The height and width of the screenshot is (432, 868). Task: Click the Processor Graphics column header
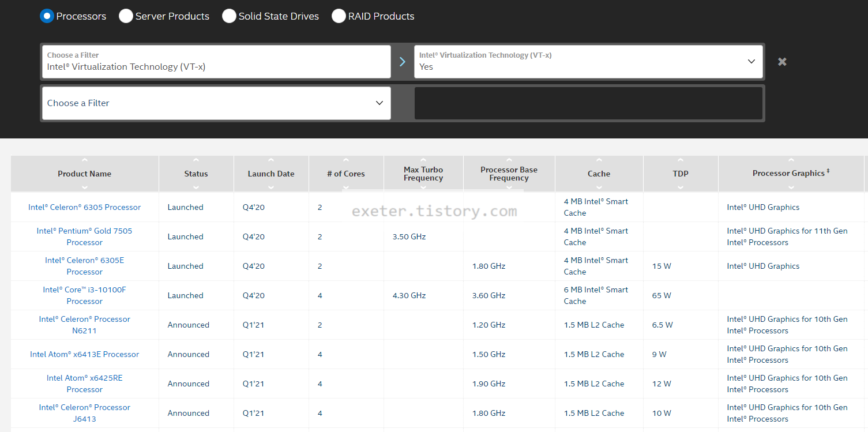pyautogui.click(x=791, y=173)
